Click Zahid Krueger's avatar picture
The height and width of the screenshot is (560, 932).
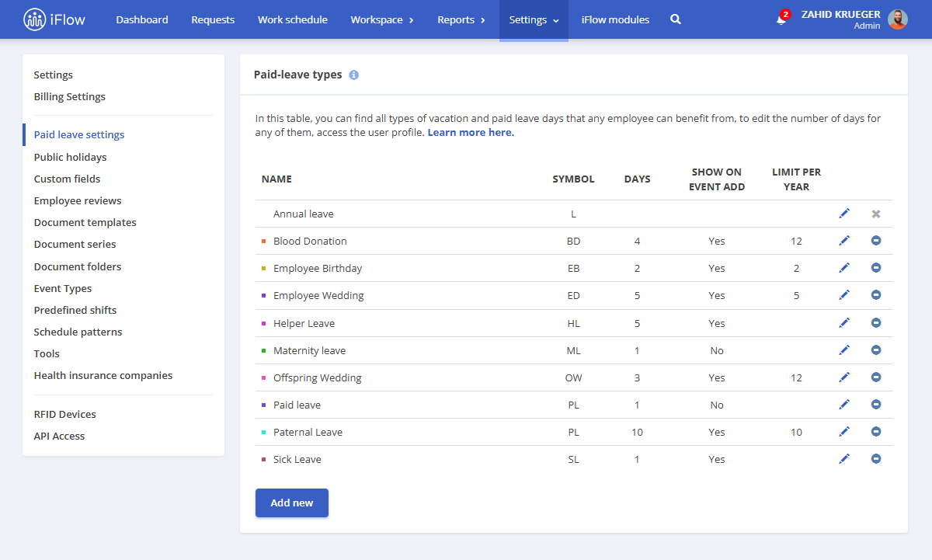pos(898,19)
